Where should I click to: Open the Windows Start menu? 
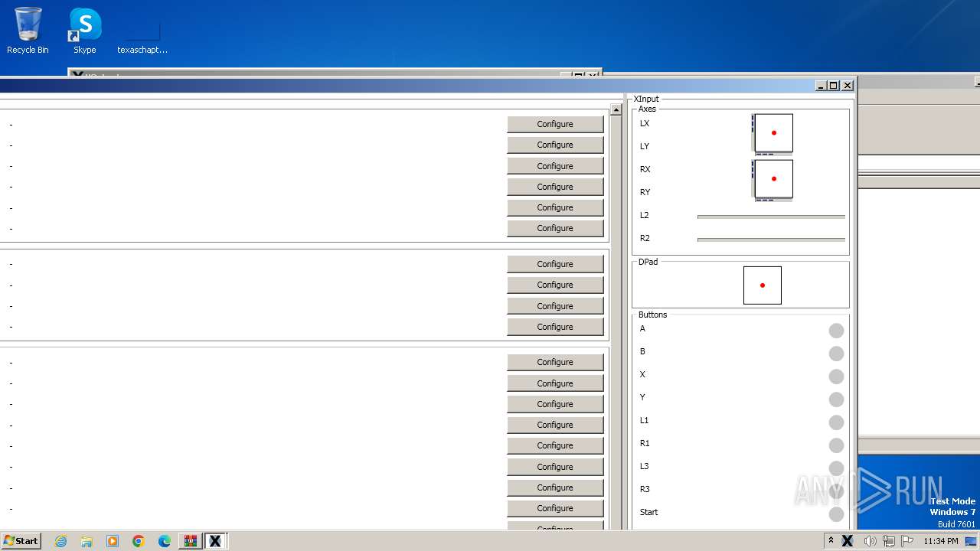(21, 541)
